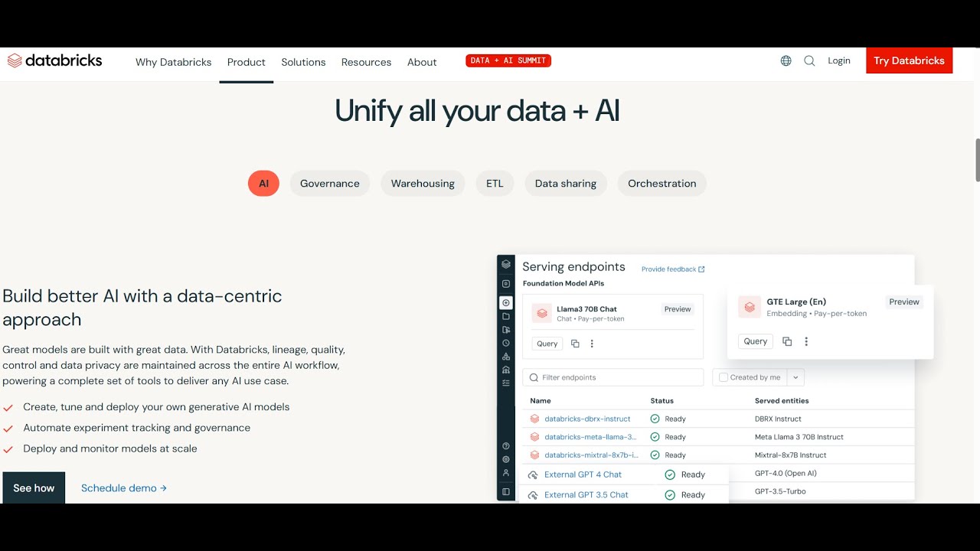Open kebab menu on GTE Large card
The height and width of the screenshot is (551, 980).
coord(806,341)
